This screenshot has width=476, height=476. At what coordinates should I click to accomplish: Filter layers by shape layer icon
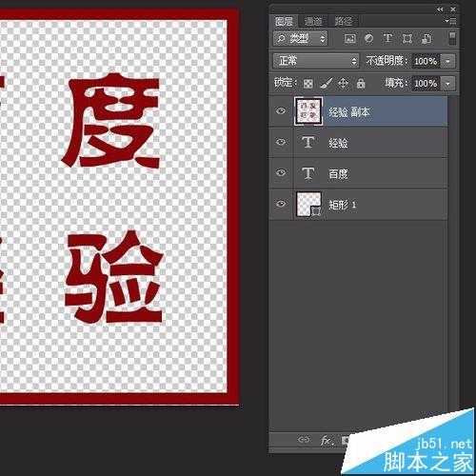(x=407, y=39)
